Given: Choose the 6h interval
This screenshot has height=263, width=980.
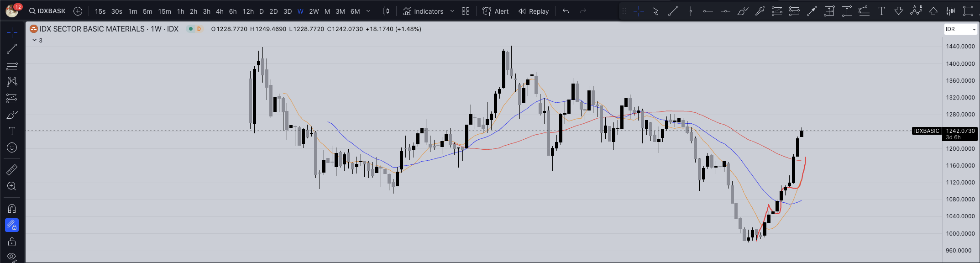Looking at the screenshot, I should (x=233, y=11).
